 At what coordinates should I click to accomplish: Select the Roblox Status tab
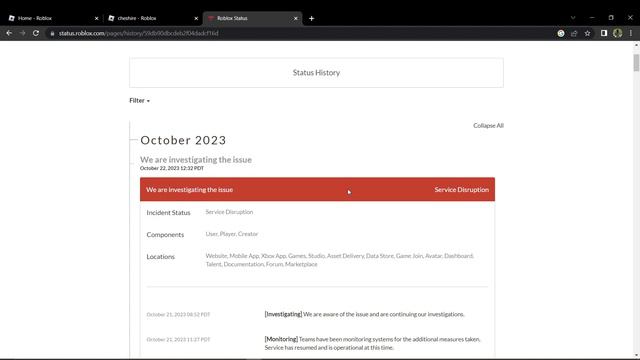coord(252,18)
